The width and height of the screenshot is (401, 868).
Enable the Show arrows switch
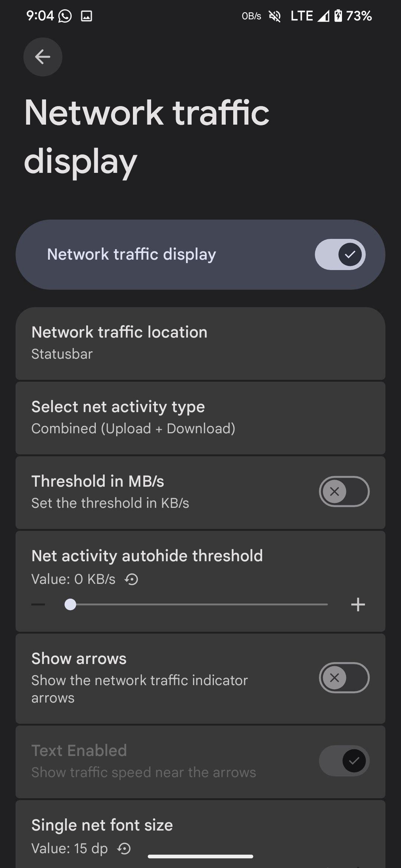click(344, 678)
